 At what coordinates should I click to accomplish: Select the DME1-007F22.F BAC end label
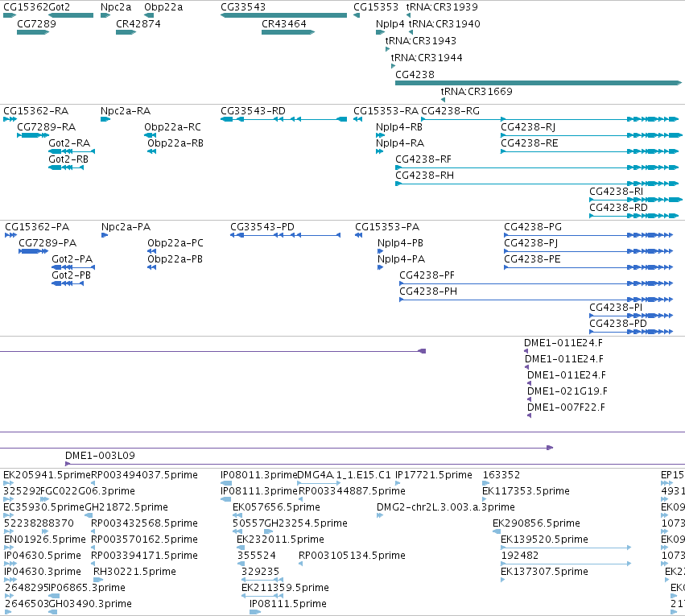click(566, 407)
